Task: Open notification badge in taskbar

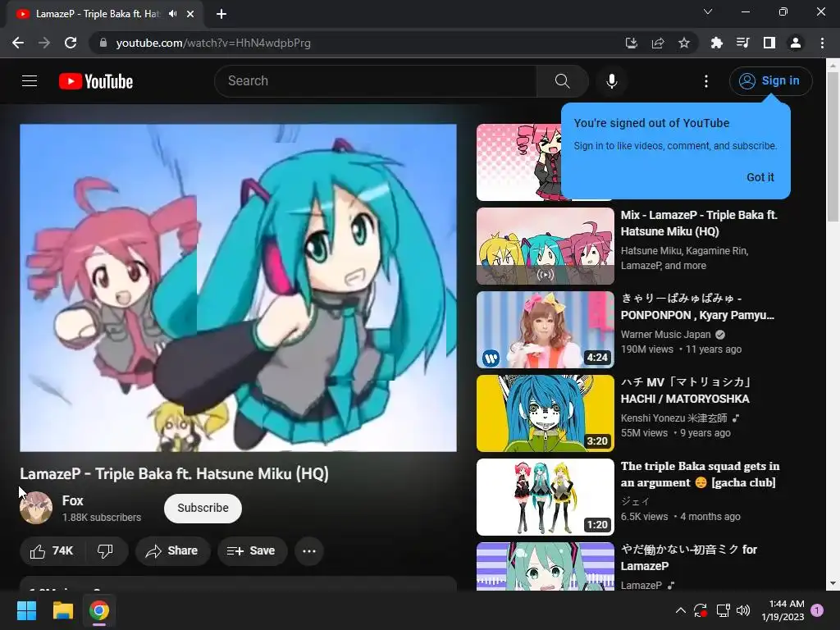Action: [x=817, y=610]
